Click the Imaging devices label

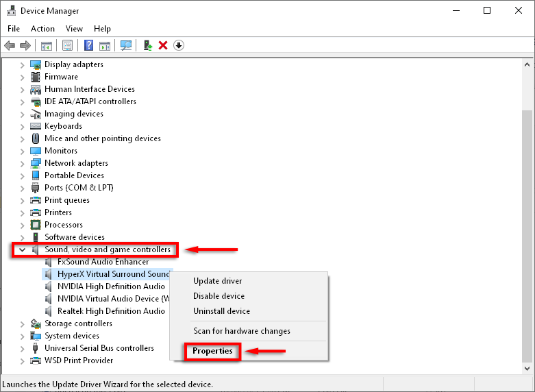tap(74, 114)
